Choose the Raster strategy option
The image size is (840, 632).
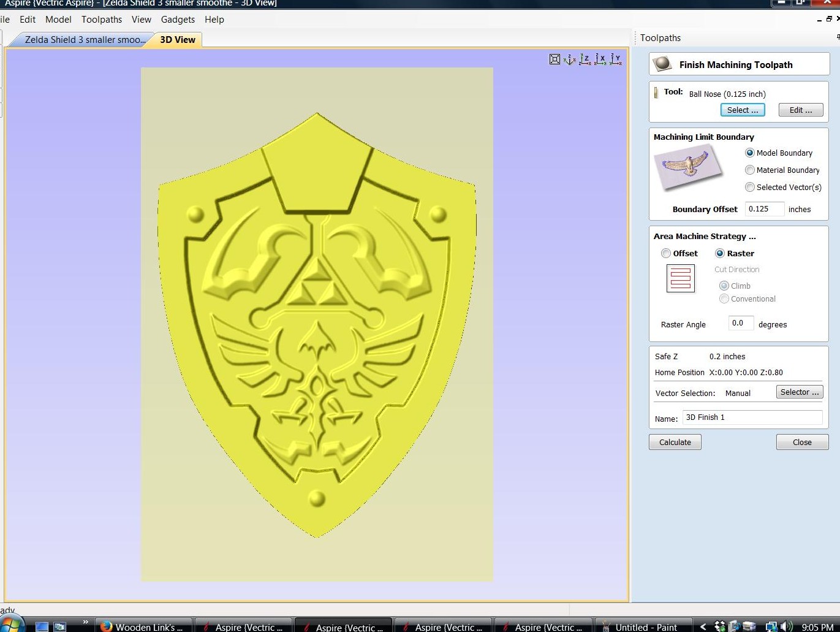720,253
